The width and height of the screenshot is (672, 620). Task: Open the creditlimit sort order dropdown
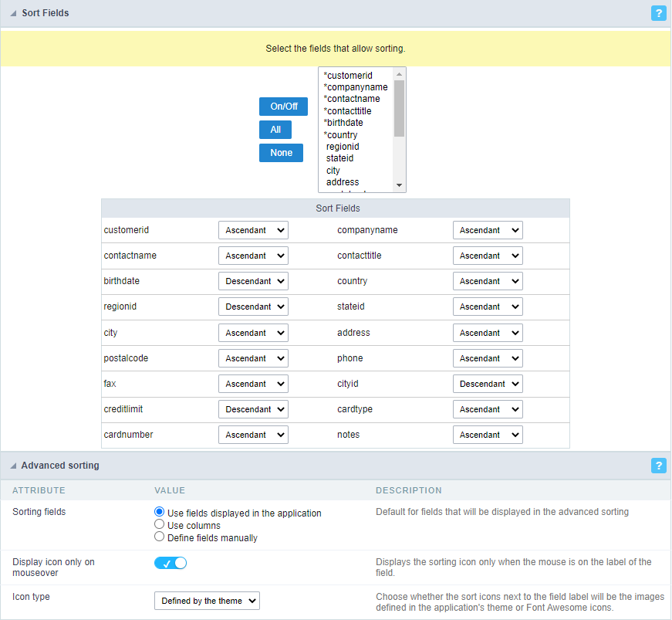[x=253, y=409]
